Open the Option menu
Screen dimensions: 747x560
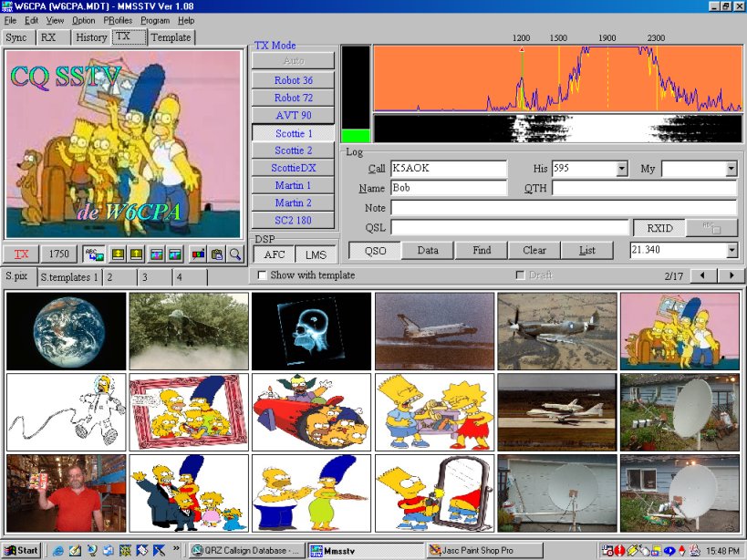pos(83,20)
